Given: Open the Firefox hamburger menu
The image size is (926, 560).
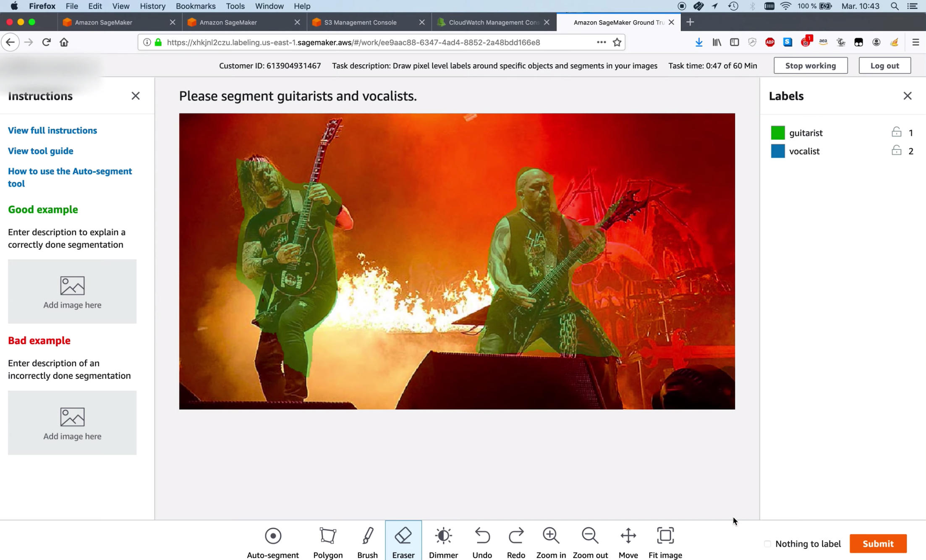Looking at the screenshot, I should [x=916, y=42].
